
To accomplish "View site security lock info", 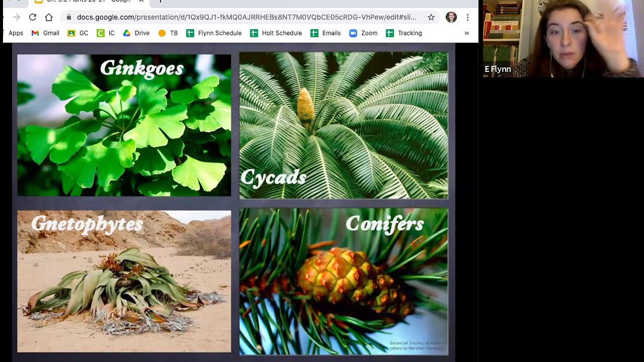I will tap(69, 17).
